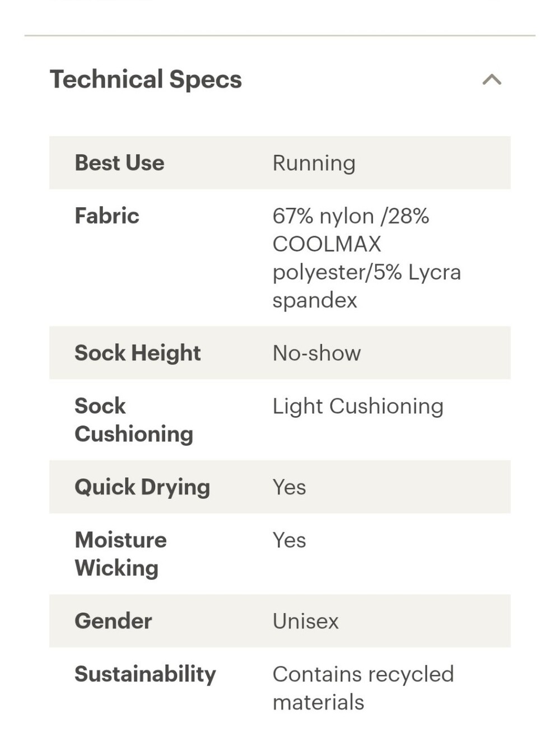Select the Moisture Wicking label
This screenshot has height=746, width=560.
120,554
